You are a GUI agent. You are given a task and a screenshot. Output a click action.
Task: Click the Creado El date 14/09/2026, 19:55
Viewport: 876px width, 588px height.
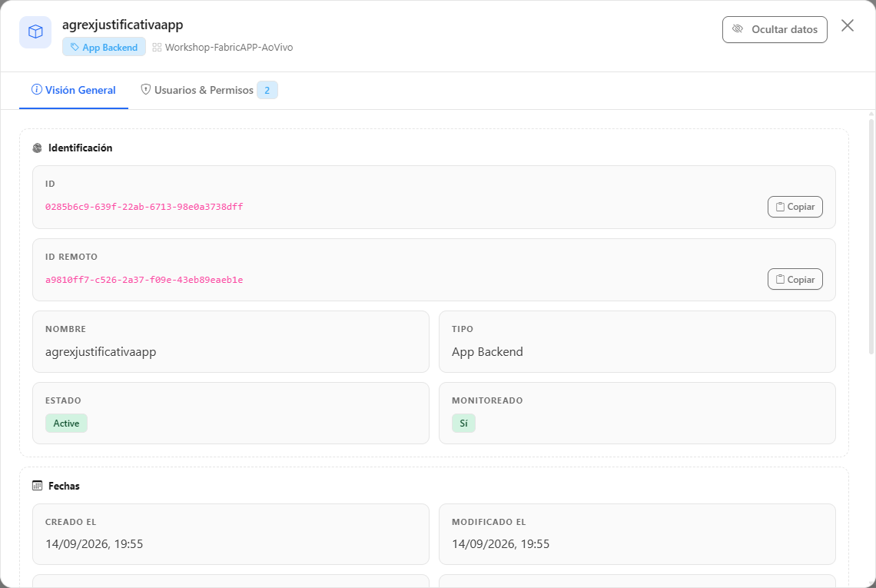(x=94, y=544)
